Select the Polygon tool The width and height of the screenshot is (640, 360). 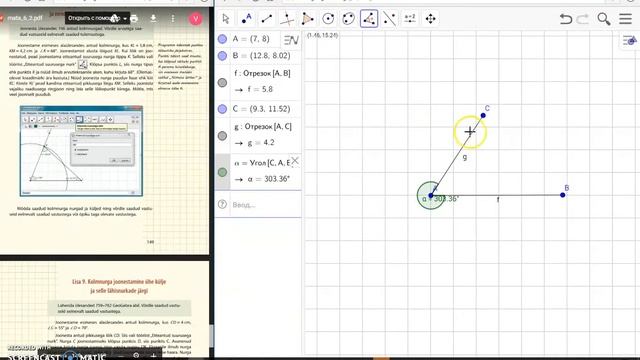pyautogui.click(x=307, y=19)
